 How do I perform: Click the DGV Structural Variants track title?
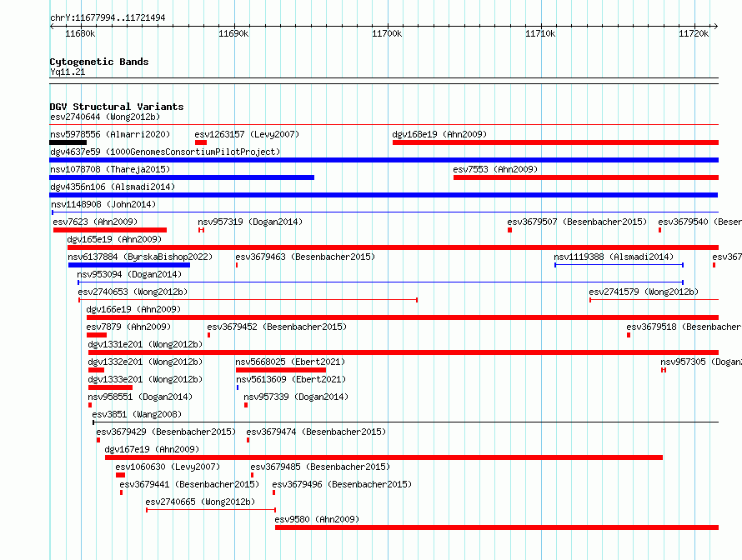click(117, 107)
